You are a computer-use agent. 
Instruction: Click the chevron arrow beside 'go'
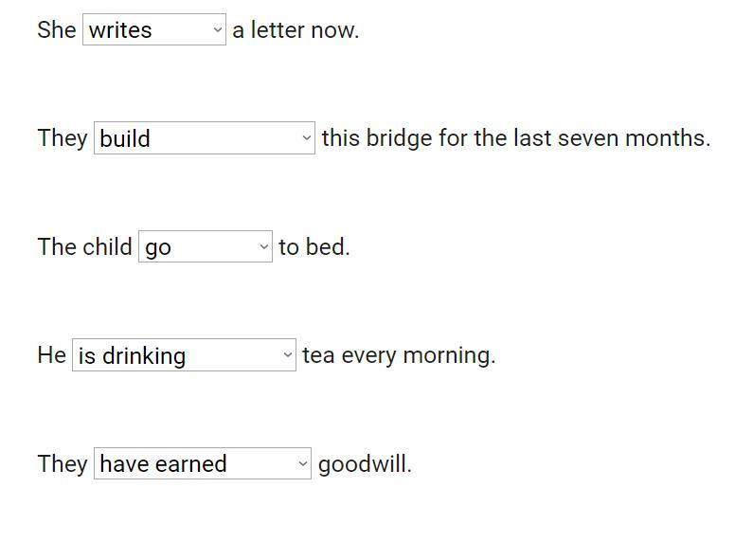pos(264,247)
